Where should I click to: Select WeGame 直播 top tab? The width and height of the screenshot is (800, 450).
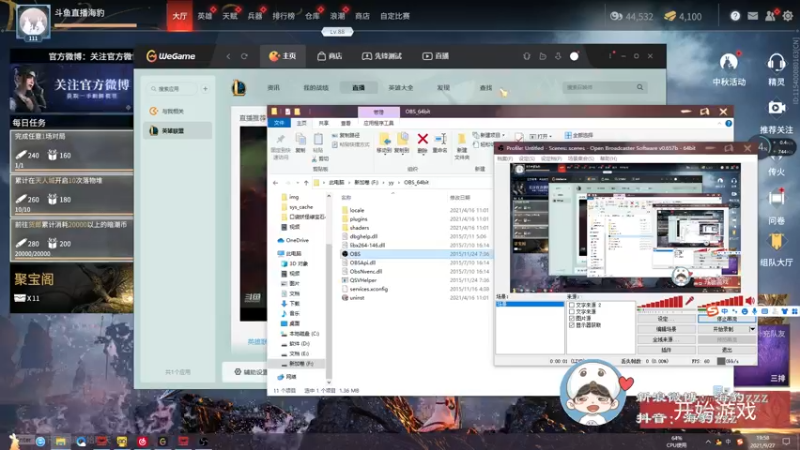click(435, 56)
